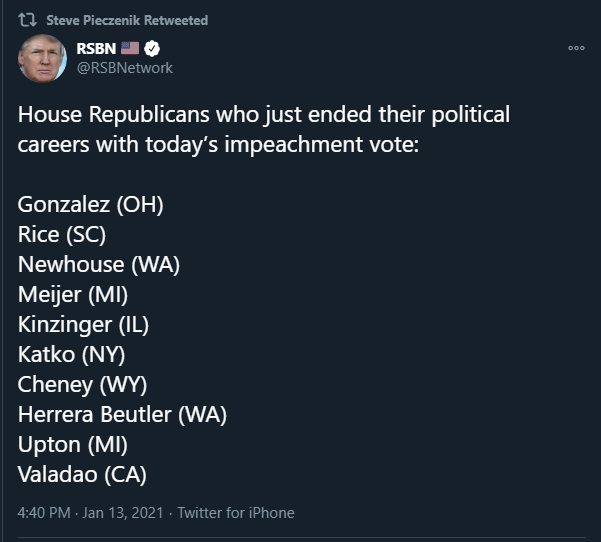Viewport: 601px width, 542px height.
Task: Click the 4:40 PM timestamp
Action: click(44, 513)
